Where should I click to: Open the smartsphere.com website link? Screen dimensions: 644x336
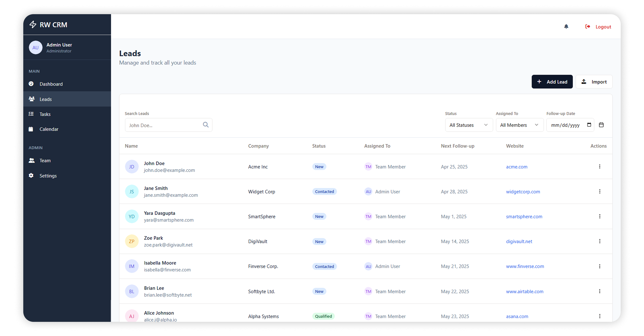pos(524,217)
